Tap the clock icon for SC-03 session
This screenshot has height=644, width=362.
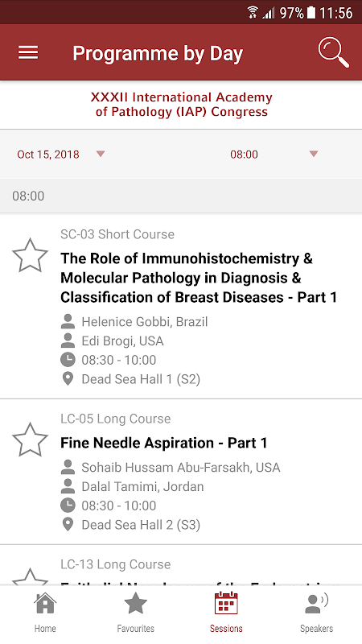tap(68, 360)
